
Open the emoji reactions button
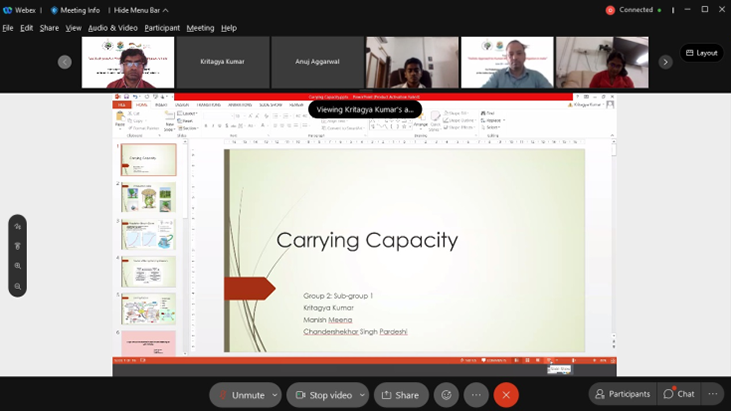446,395
